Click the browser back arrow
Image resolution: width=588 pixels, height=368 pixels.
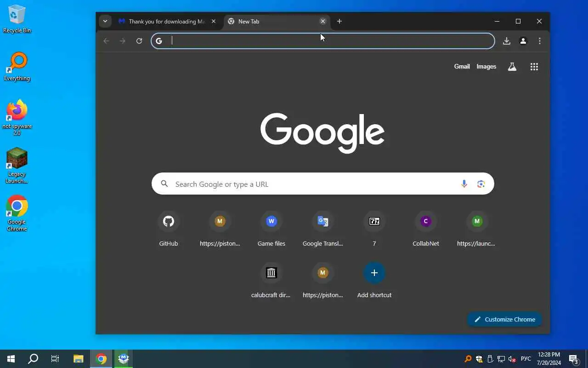coord(106,41)
